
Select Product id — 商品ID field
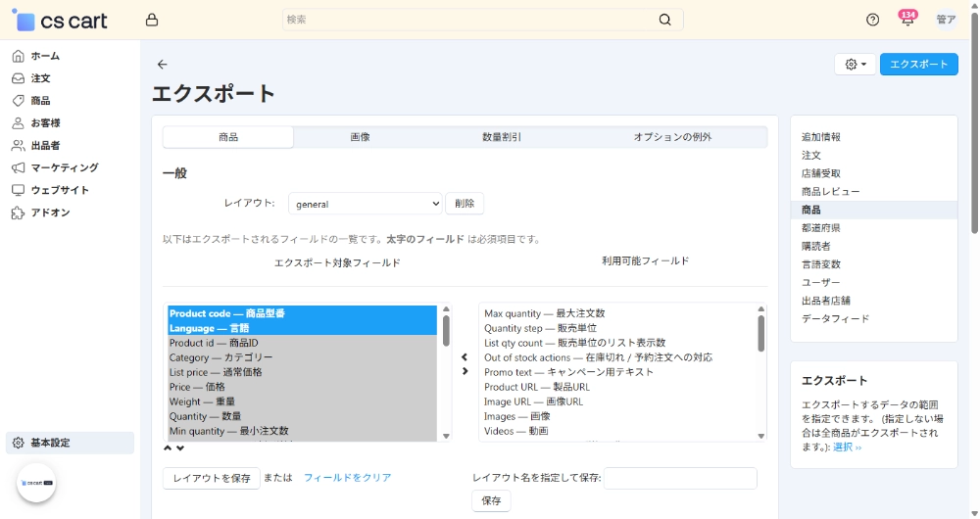click(303, 343)
